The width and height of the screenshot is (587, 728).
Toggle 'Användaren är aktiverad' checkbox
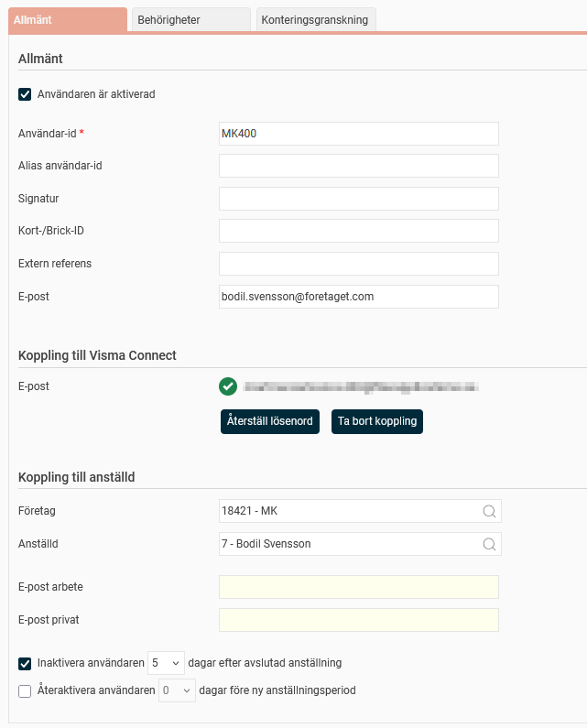coord(25,93)
